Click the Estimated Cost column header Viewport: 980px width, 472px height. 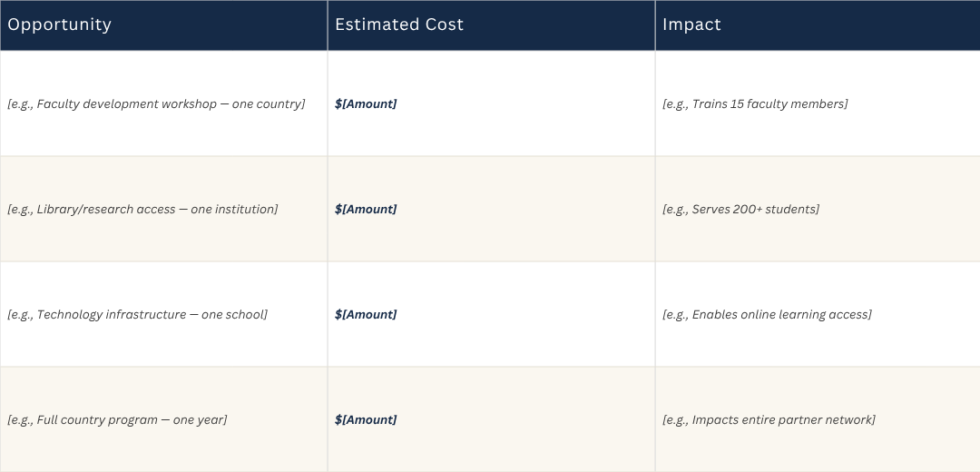pyautogui.click(x=491, y=25)
